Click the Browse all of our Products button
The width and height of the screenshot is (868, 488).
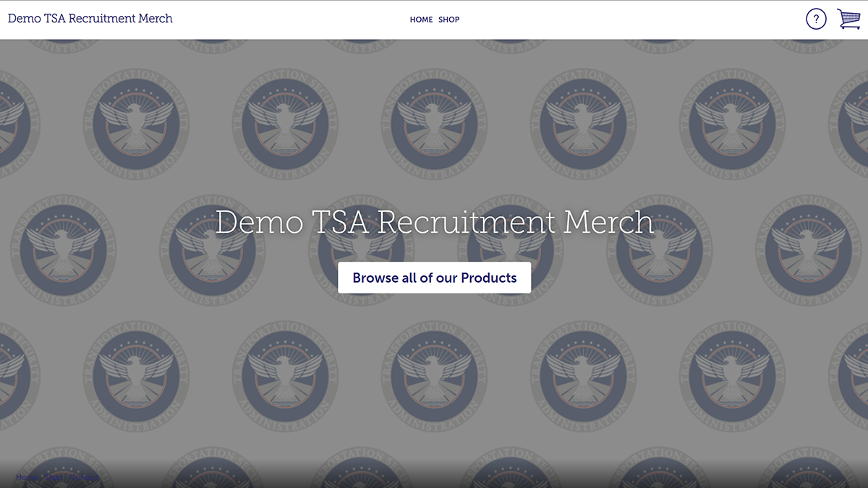[x=434, y=278]
